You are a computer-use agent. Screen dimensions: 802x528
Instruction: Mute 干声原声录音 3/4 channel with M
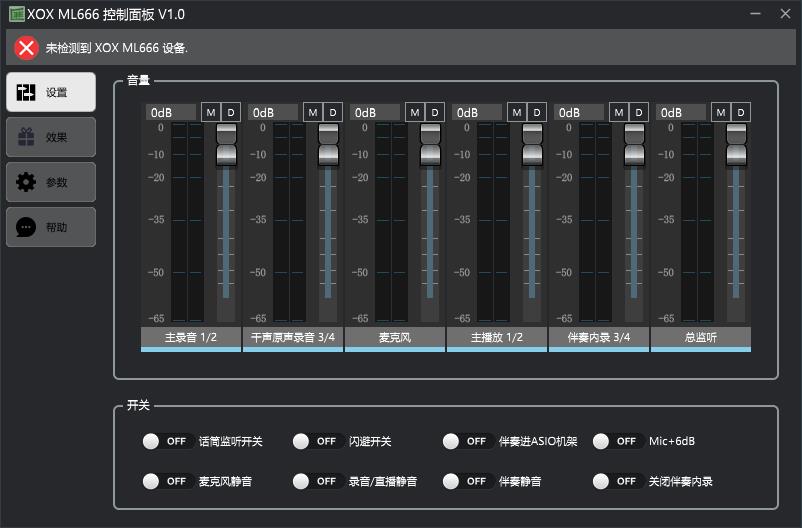[313, 113]
